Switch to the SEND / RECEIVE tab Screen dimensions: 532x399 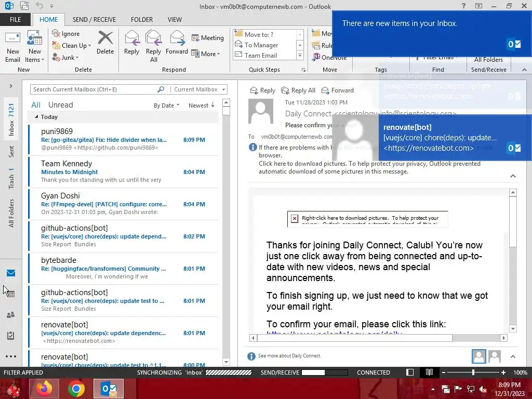[95, 20]
